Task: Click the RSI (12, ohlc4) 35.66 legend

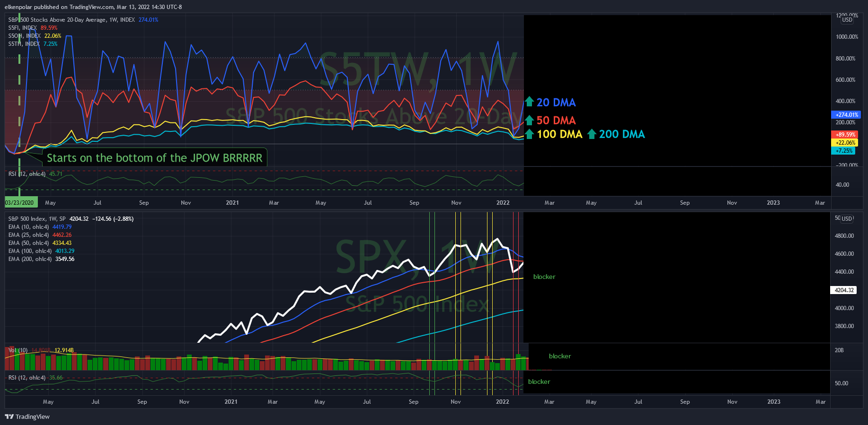Action: tap(35, 378)
